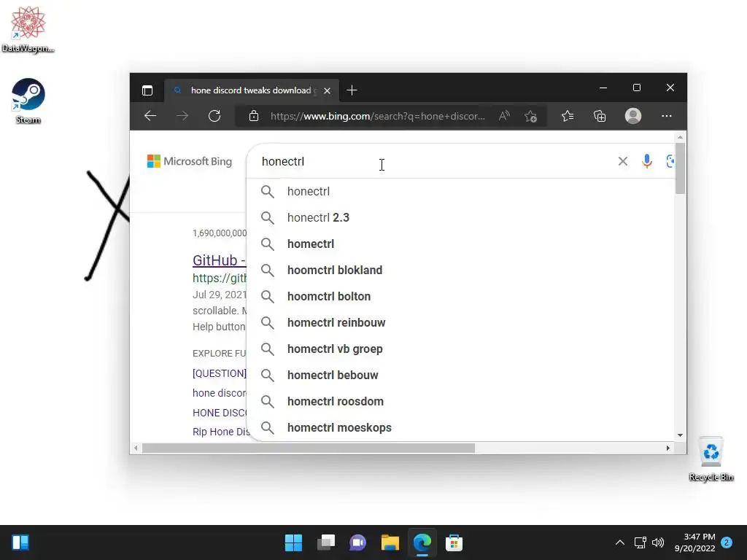Open a new browser tab
The image size is (747, 560).
[x=352, y=90]
